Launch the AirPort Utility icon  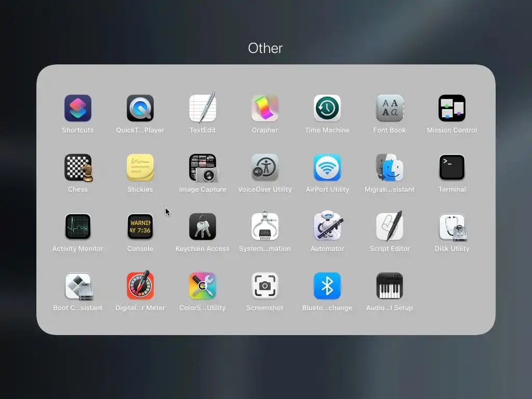click(327, 168)
